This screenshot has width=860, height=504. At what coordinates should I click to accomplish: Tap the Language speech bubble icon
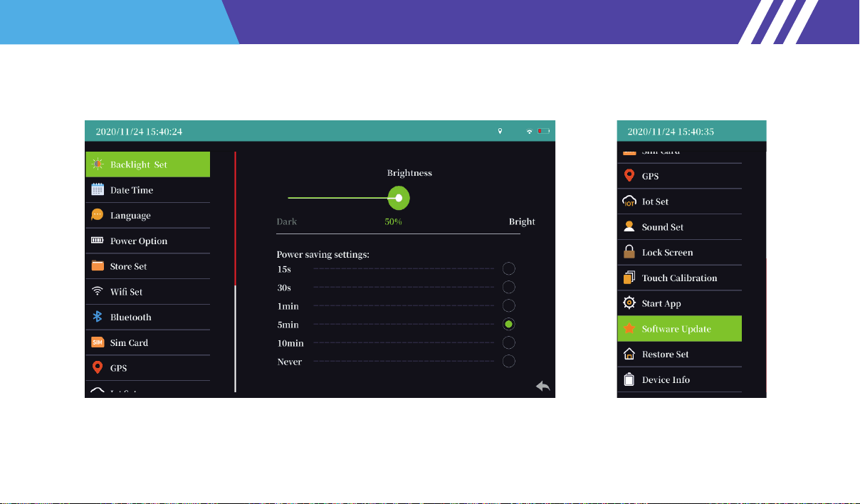pyautogui.click(x=98, y=215)
